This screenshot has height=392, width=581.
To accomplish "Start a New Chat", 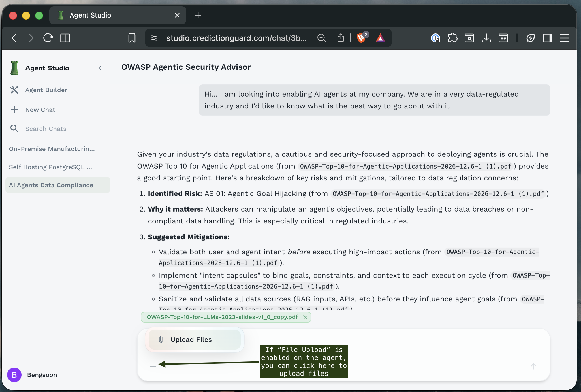I will coord(40,110).
